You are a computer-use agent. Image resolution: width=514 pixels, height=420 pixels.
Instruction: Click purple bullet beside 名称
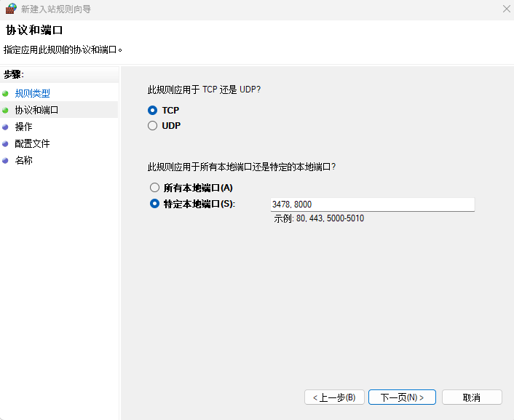click(5, 160)
